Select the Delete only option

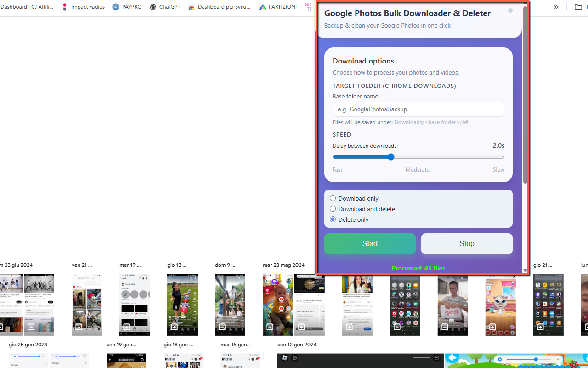[333, 219]
